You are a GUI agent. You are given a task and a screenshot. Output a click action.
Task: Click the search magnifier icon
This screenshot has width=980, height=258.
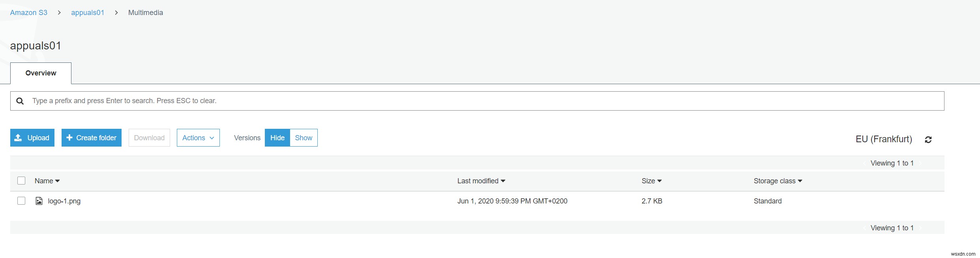point(20,101)
